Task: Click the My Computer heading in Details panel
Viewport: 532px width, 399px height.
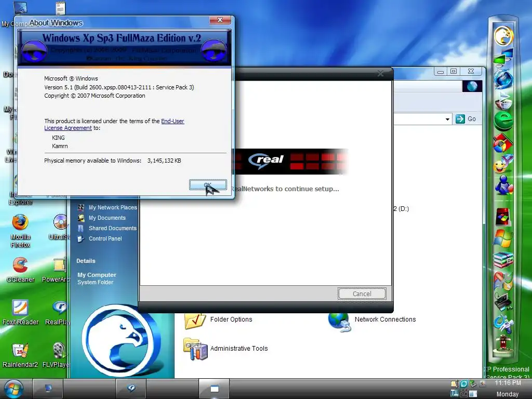Action: [x=97, y=275]
